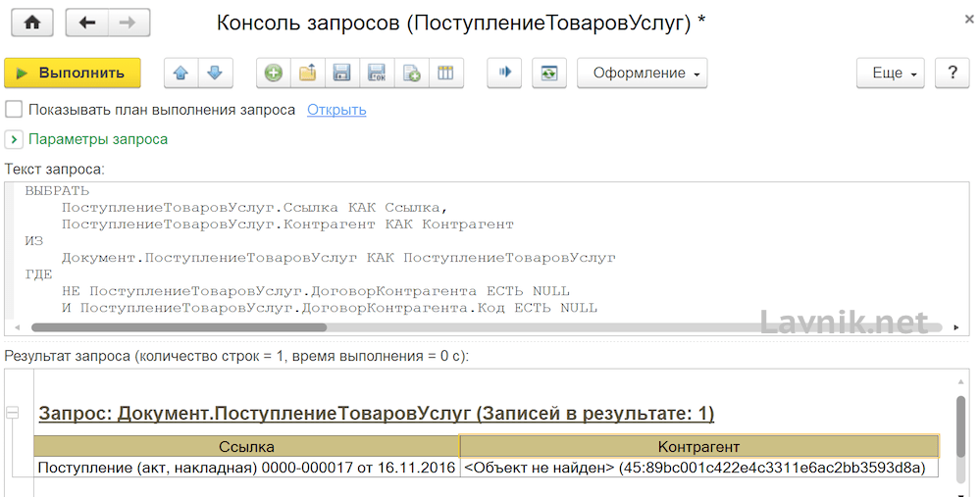Click the blue arrow run-step icon
Screen dimensions: 980x497
click(x=504, y=73)
